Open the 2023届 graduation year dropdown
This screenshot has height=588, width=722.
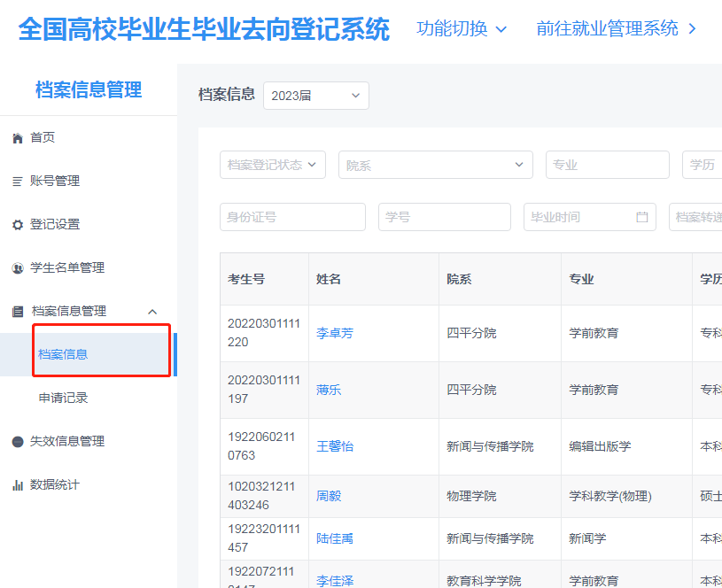pyautogui.click(x=315, y=96)
